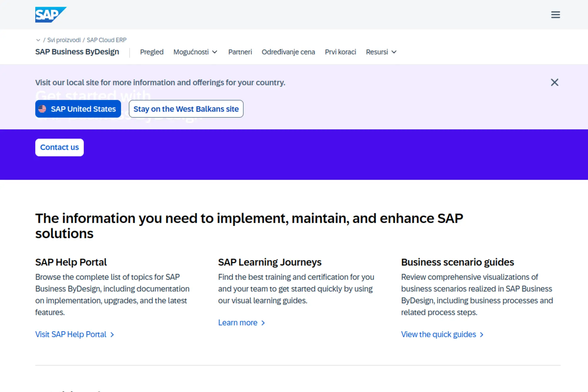Click the SAP United States button

[78, 109]
